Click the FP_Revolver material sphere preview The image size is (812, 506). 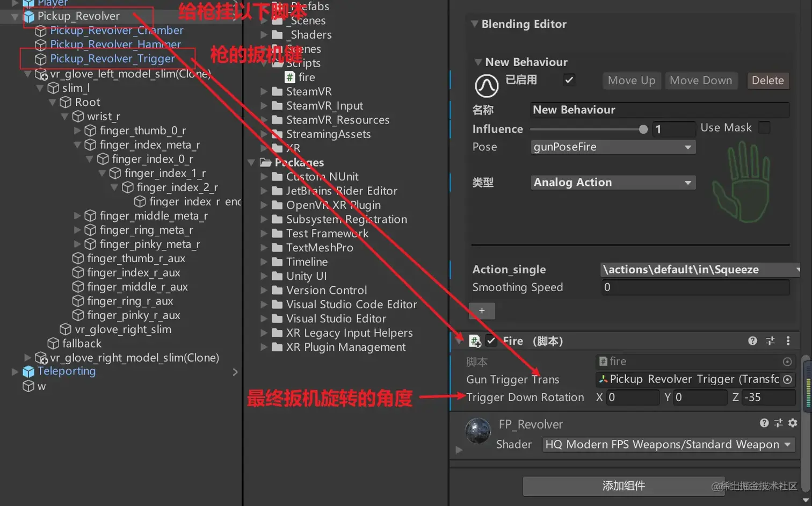477,431
